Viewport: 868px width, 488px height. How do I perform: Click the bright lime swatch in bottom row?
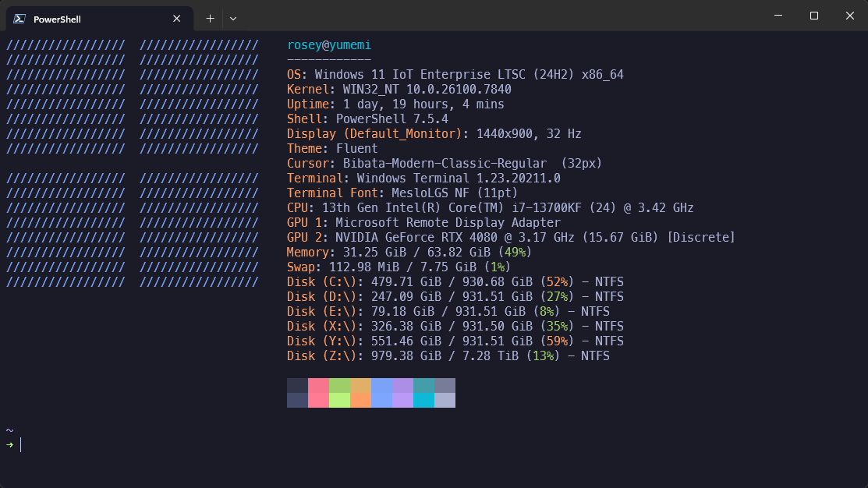[x=339, y=400]
